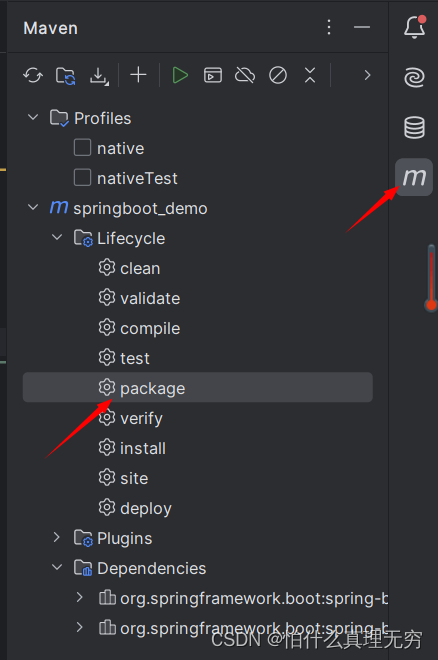Collapse all tree nodes icon
The width and height of the screenshot is (438, 660).
coord(310,75)
